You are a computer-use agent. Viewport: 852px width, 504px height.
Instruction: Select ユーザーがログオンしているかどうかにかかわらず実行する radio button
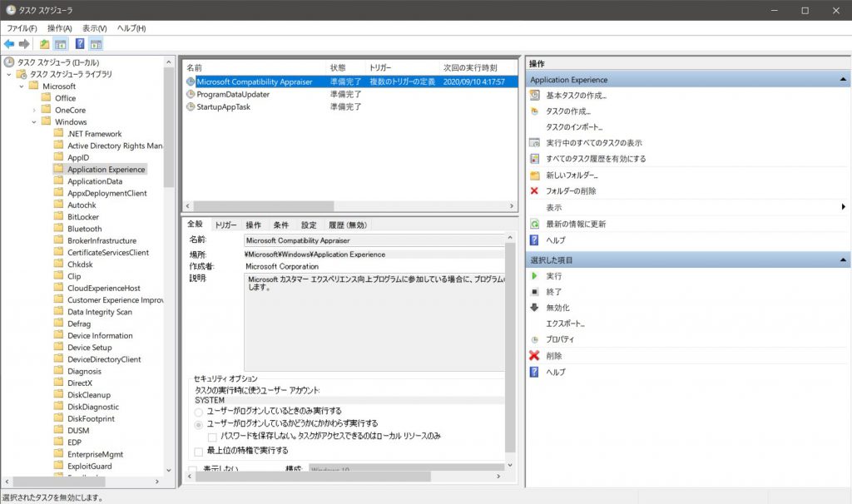pos(199,424)
